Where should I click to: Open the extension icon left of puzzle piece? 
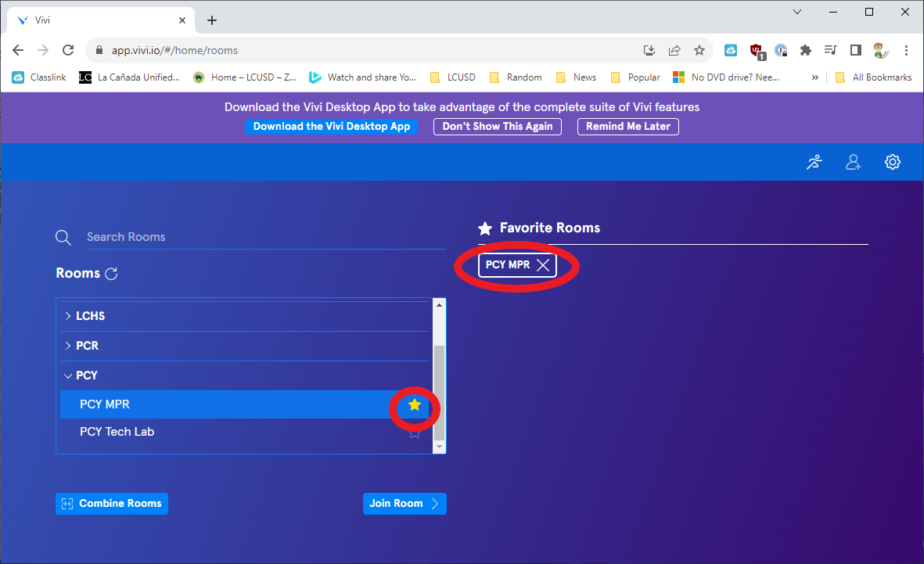[x=781, y=51]
